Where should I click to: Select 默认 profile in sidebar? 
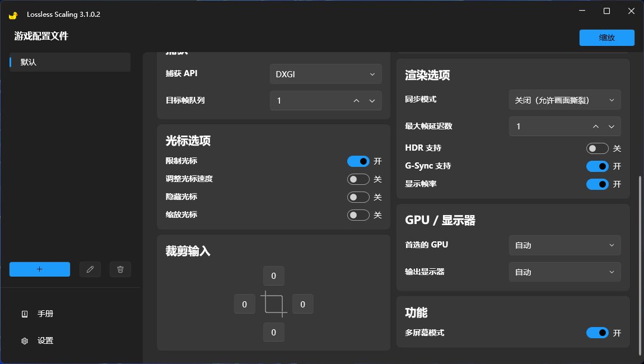tap(70, 62)
